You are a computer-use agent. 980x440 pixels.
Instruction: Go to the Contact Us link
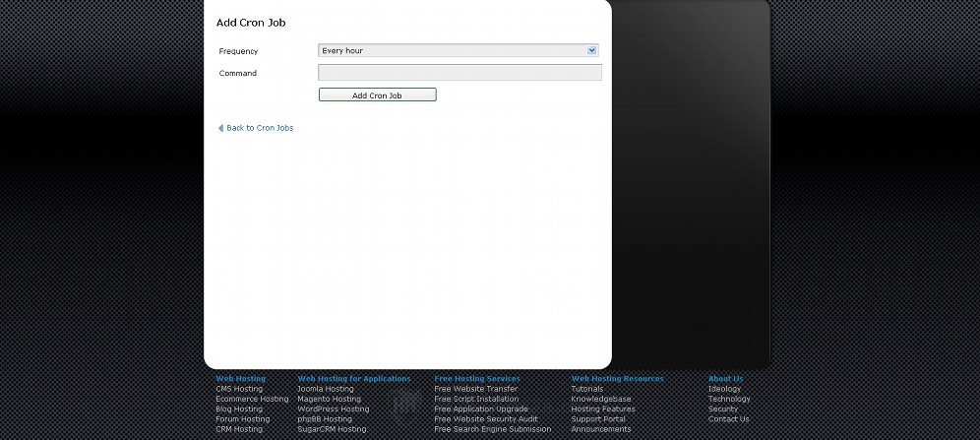tap(729, 418)
